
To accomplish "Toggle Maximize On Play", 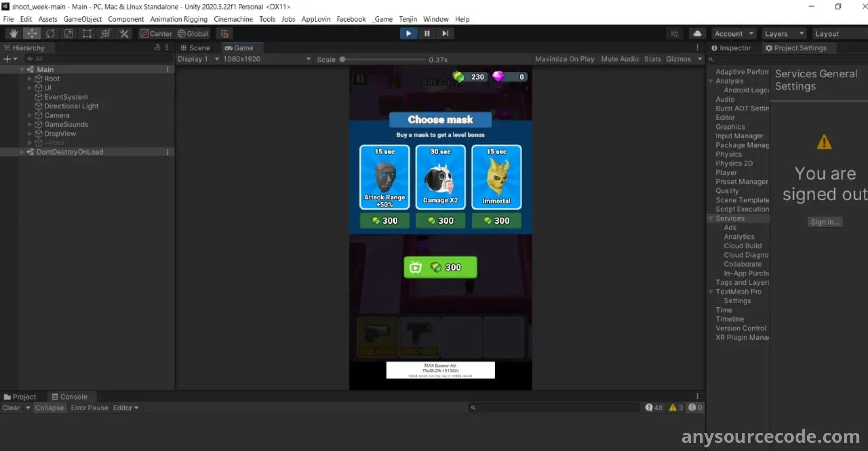I will point(564,59).
